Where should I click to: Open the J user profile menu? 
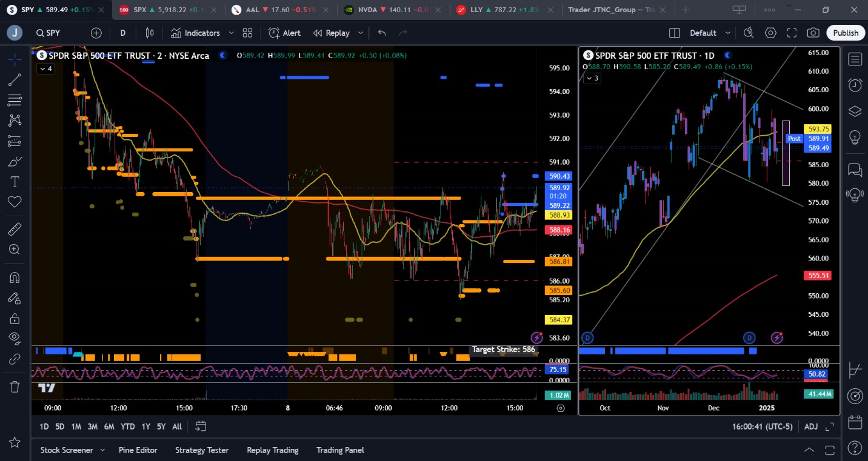coord(15,33)
